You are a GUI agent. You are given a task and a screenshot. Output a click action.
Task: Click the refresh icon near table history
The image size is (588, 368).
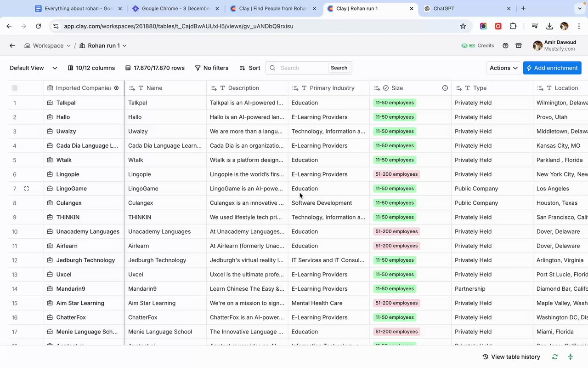(x=555, y=357)
